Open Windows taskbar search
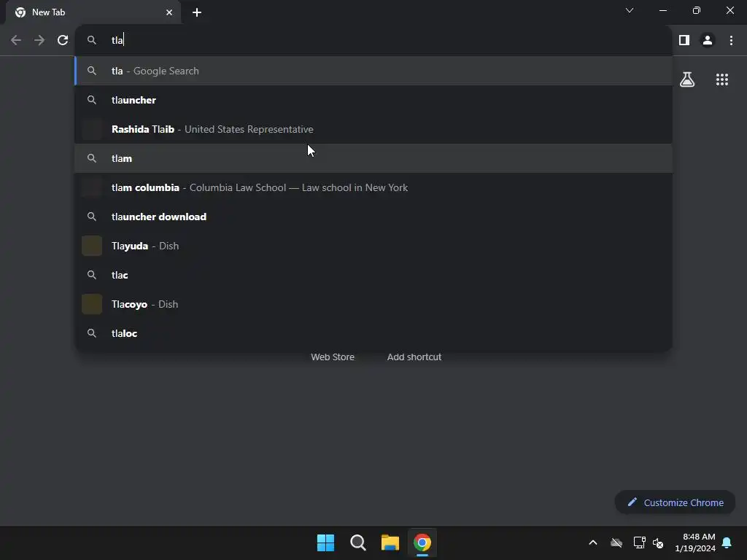 coord(357,542)
